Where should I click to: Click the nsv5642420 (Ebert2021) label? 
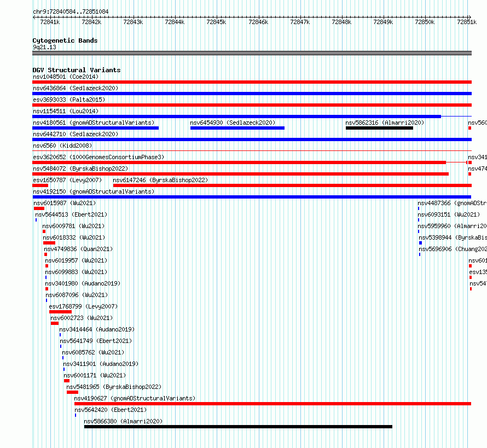pyautogui.click(x=111, y=410)
